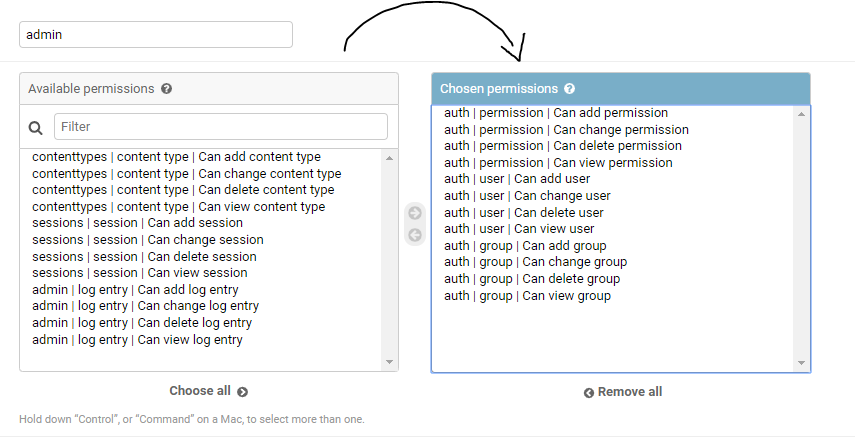
Task: Focus the permissions Filter field
Action: pyautogui.click(x=220, y=127)
